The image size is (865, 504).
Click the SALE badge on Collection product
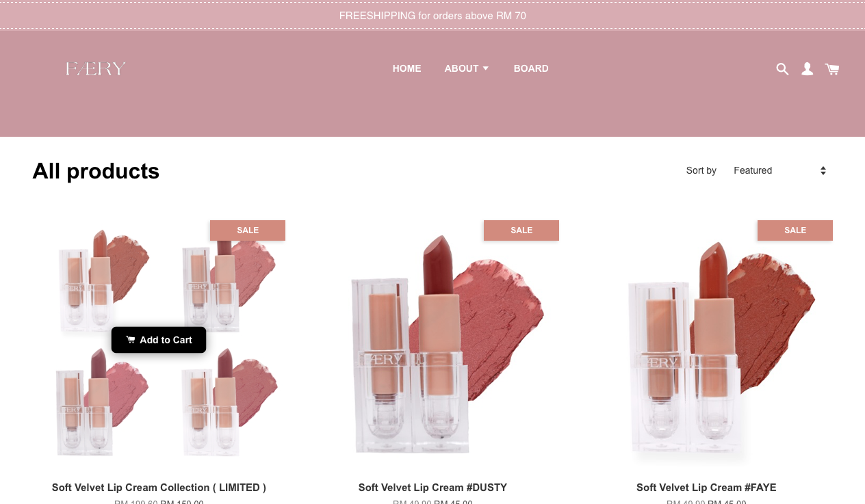click(248, 230)
